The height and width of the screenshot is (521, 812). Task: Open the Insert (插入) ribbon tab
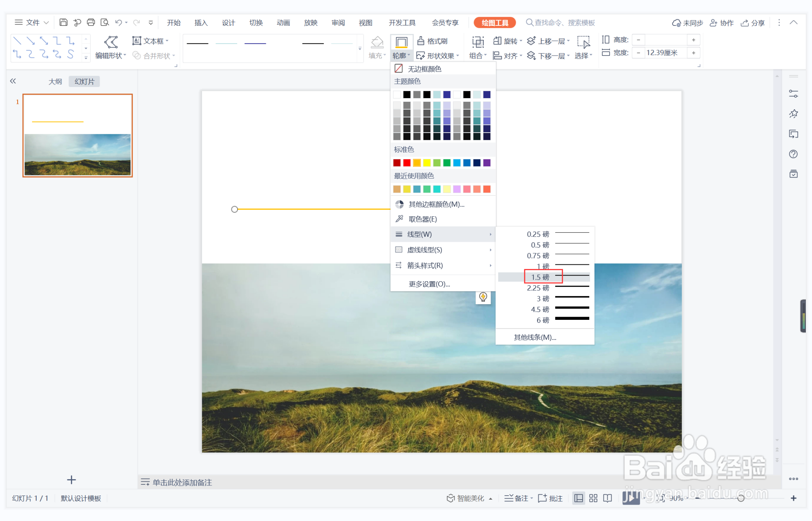click(201, 23)
